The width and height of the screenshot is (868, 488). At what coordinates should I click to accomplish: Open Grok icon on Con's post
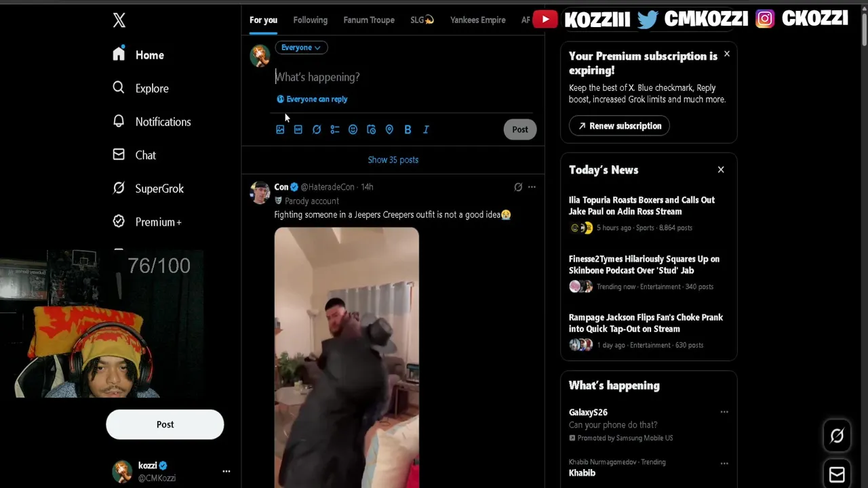[x=518, y=187]
